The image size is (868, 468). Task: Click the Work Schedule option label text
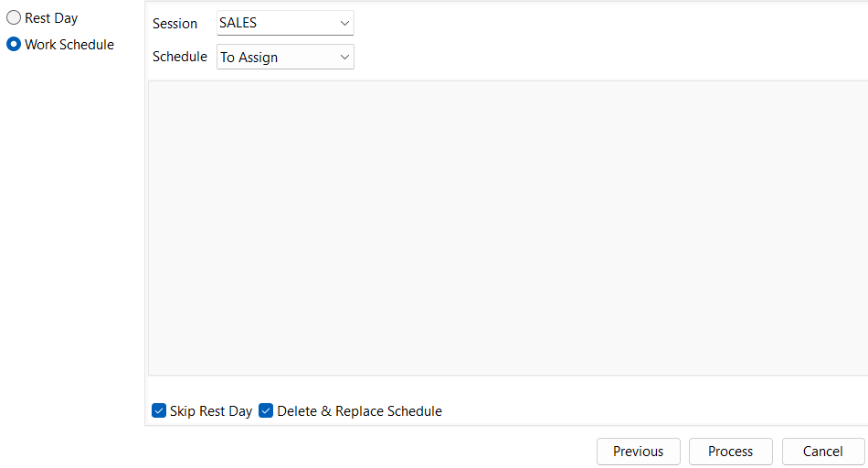(69, 44)
